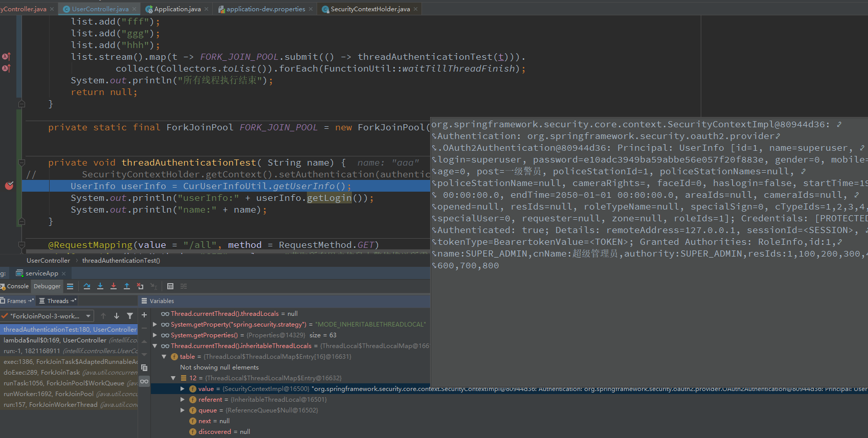Expand the queue ReferenceQueue node

point(183,410)
